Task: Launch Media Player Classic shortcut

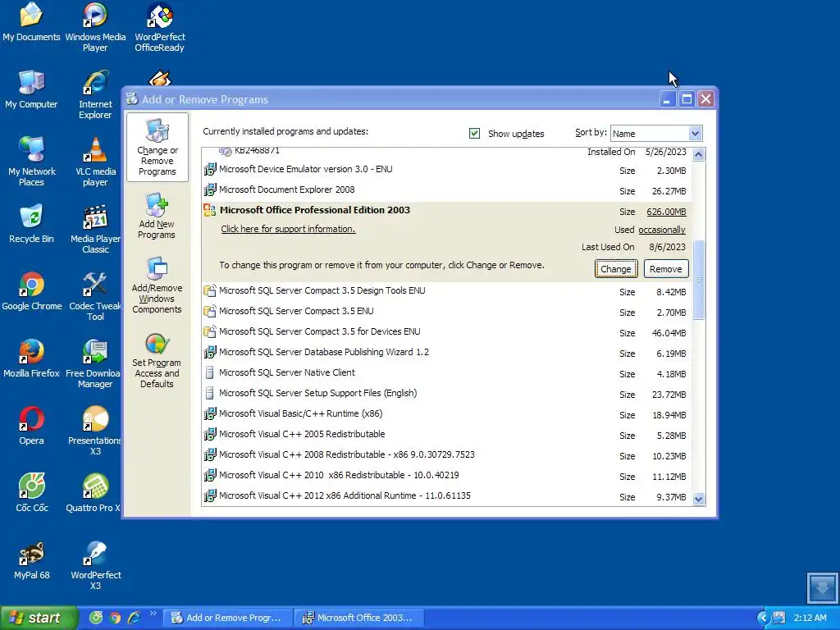Action: [95, 230]
